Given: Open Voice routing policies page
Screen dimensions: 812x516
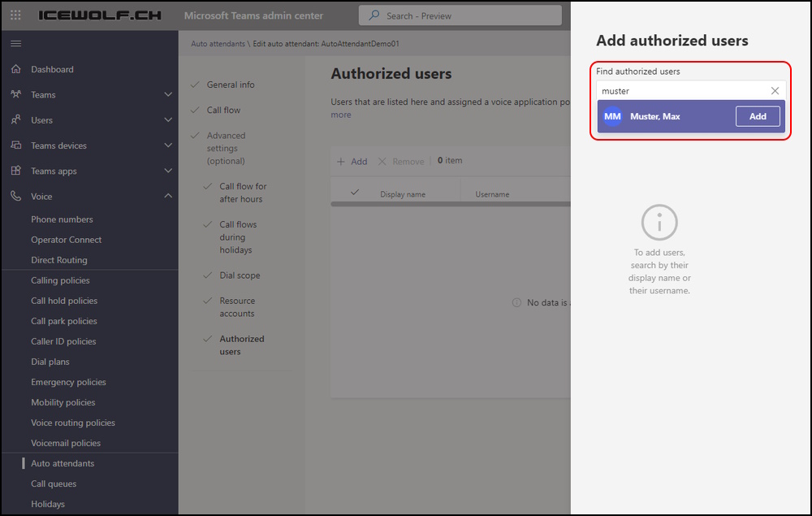Looking at the screenshot, I should (73, 423).
